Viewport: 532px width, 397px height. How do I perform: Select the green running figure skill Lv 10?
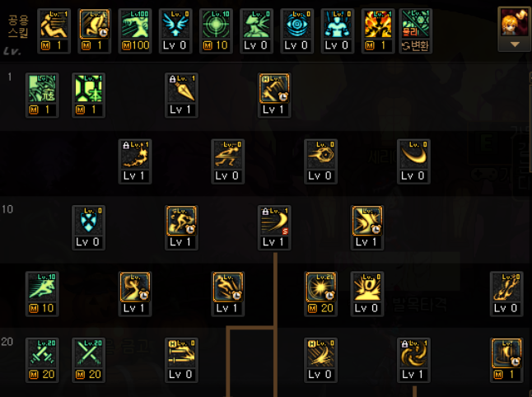coord(42,294)
